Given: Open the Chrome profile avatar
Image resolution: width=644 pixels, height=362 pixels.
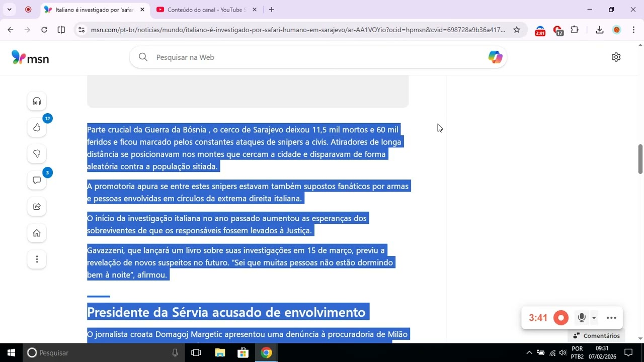Looking at the screenshot, I should [616, 30].
